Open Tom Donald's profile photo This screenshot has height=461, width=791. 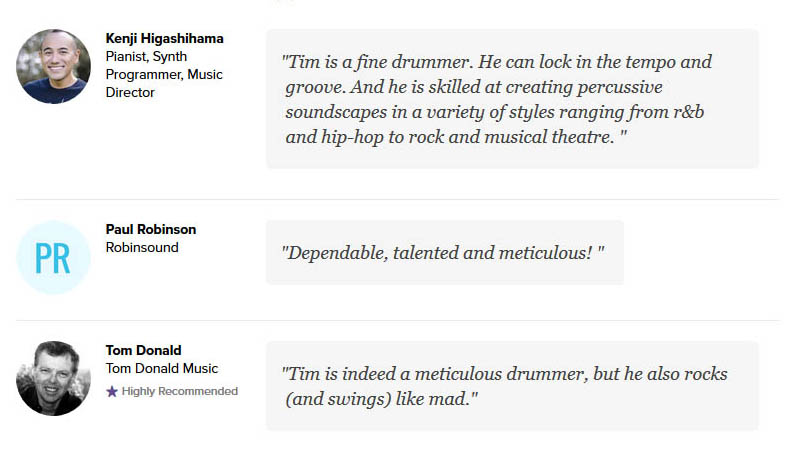coord(53,378)
